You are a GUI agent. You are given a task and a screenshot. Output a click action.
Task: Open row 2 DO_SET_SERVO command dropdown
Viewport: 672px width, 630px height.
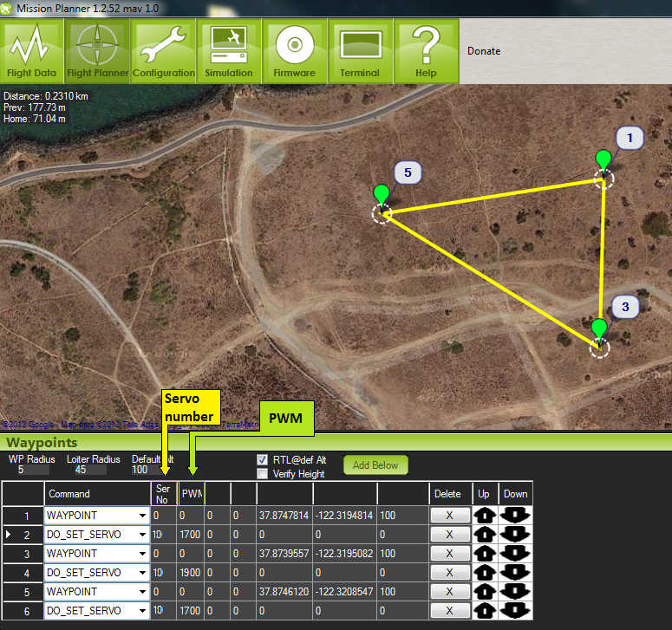click(x=141, y=535)
